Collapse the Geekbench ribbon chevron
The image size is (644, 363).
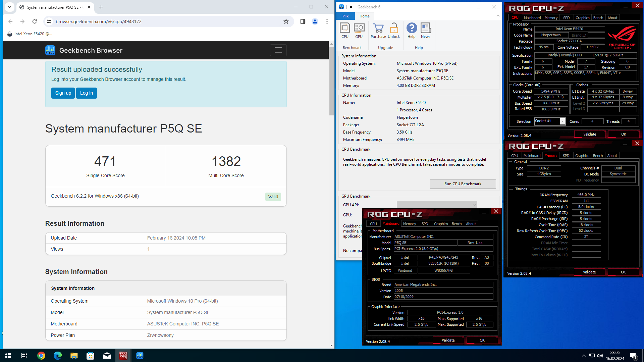pyautogui.click(x=498, y=16)
